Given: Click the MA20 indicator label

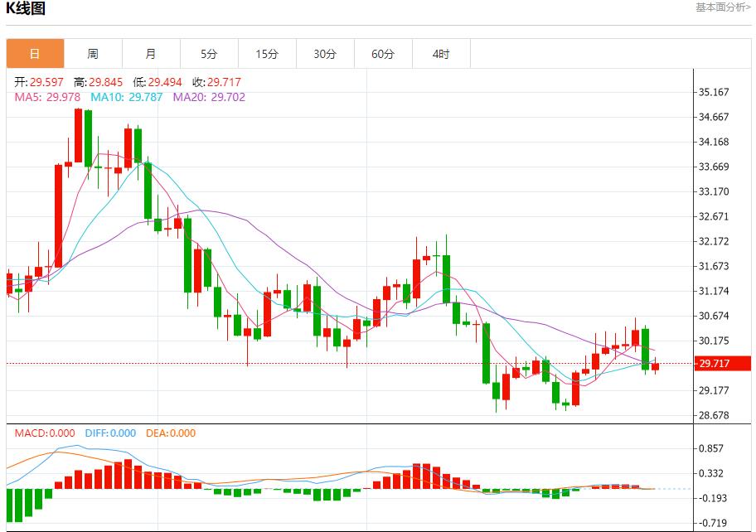Looking at the screenshot, I should click(209, 97).
